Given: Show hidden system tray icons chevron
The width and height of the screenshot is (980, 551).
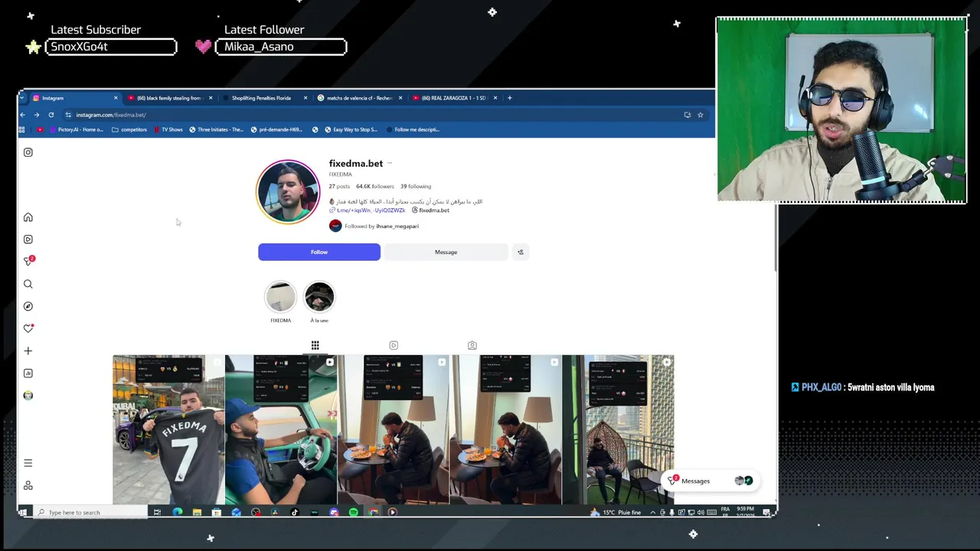Looking at the screenshot, I should (653, 512).
